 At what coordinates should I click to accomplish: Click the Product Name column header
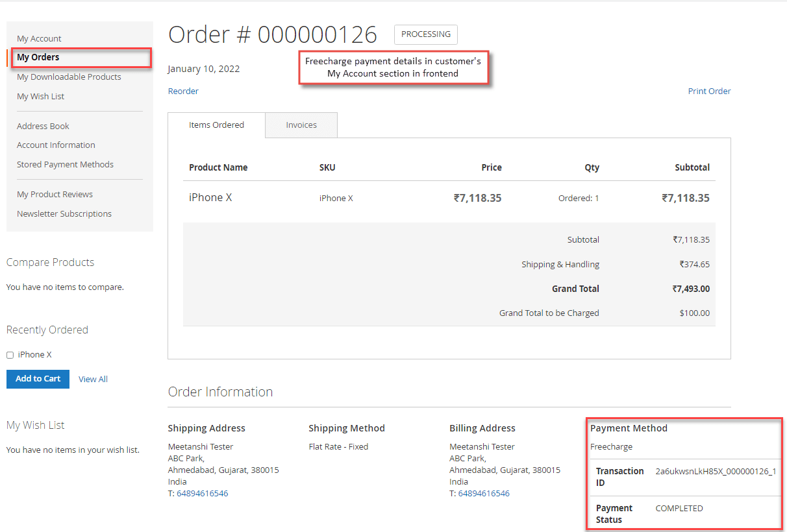click(218, 167)
